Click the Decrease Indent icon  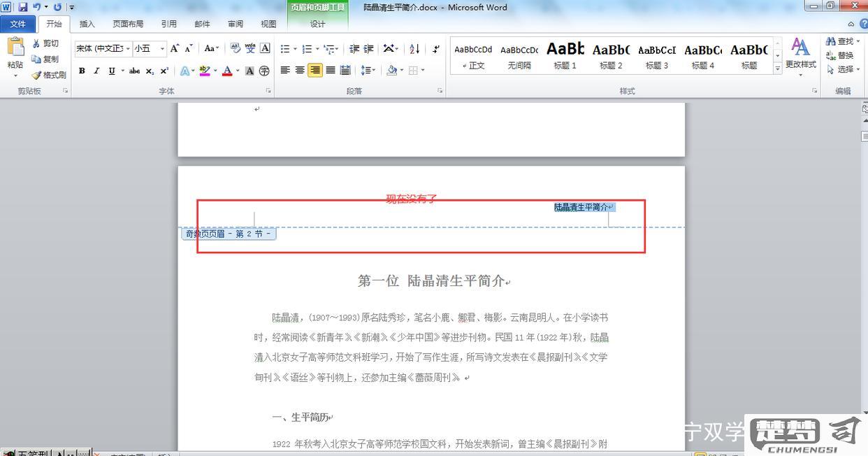[x=354, y=48]
